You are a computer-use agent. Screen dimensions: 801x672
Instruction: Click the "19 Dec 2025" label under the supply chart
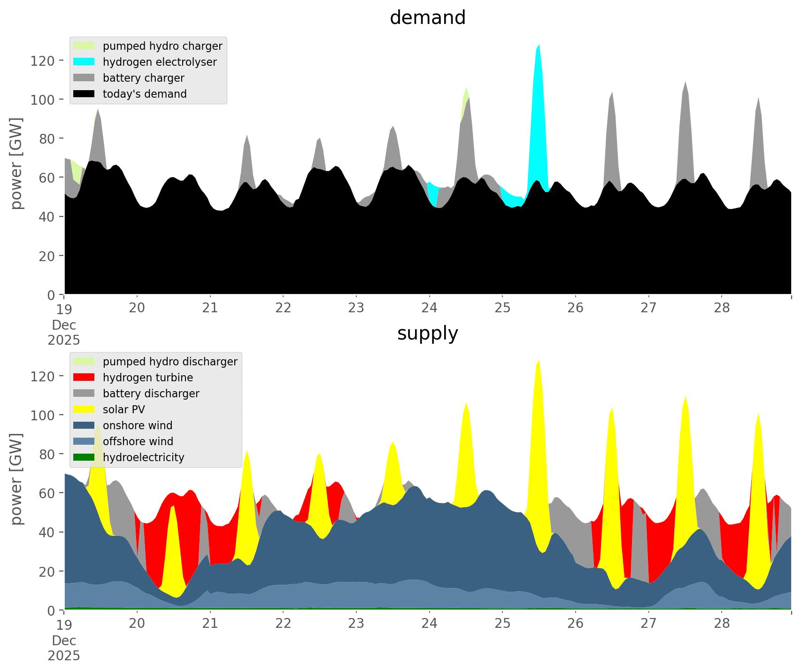[64, 640]
